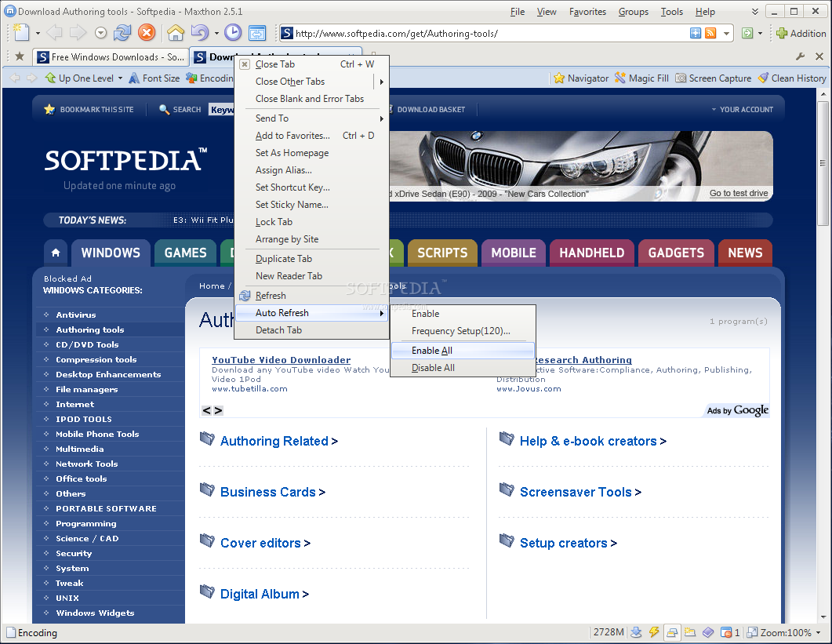Open the Send To submenu

(311, 118)
